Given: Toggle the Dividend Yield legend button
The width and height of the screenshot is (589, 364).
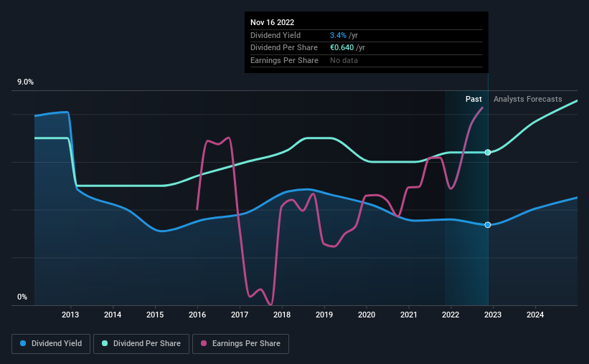Looking at the screenshot, I should [x=51, y=344].
